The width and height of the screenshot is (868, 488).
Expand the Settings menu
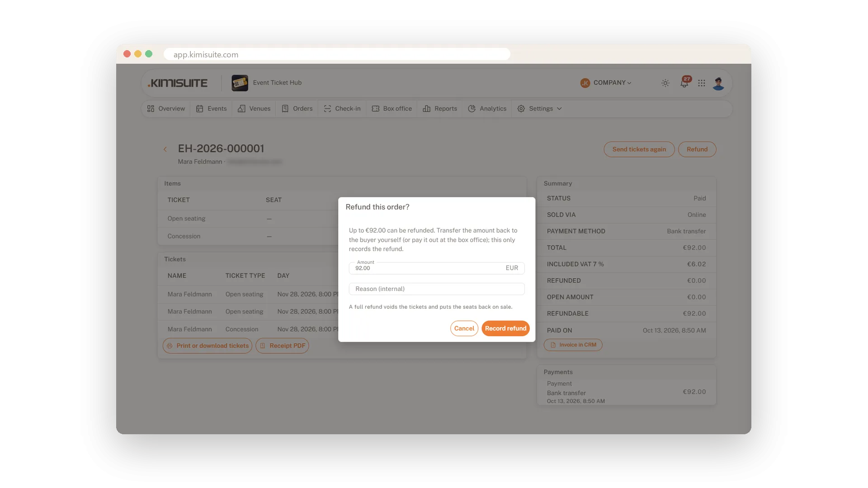click(x=540, y=109)
